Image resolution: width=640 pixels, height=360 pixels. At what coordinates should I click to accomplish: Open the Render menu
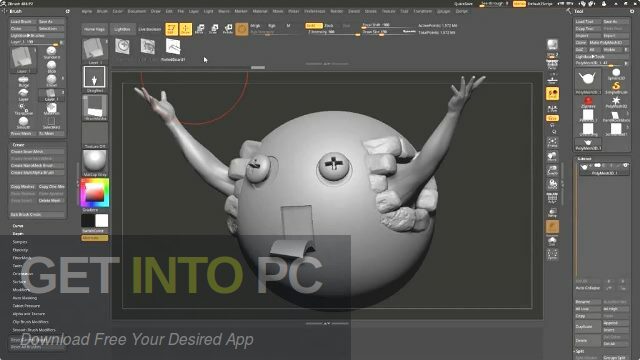(x=337, y=11)
